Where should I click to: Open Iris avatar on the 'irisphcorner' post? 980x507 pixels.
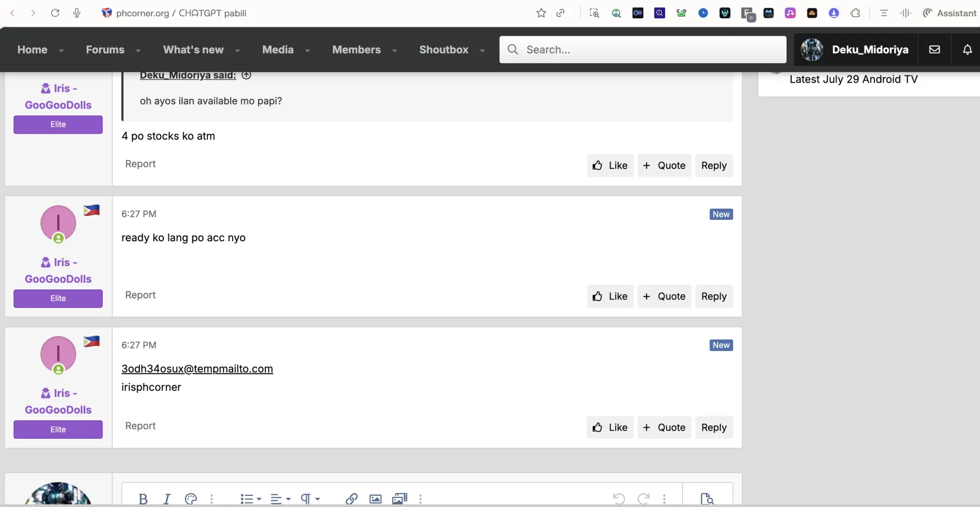(x=58, y=354)
